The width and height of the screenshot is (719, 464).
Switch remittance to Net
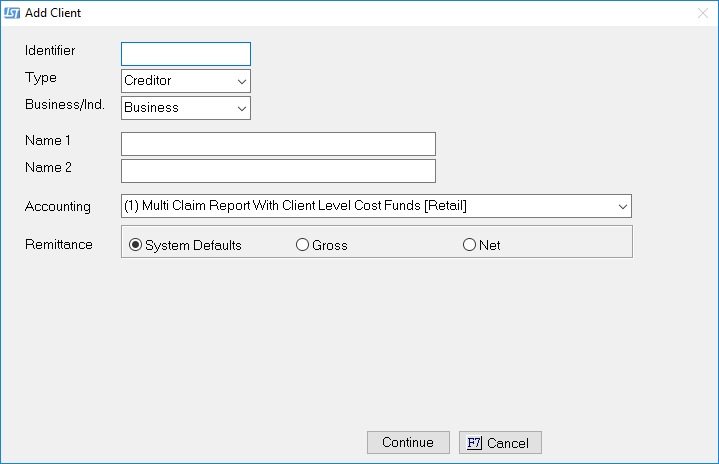point(469,245)
